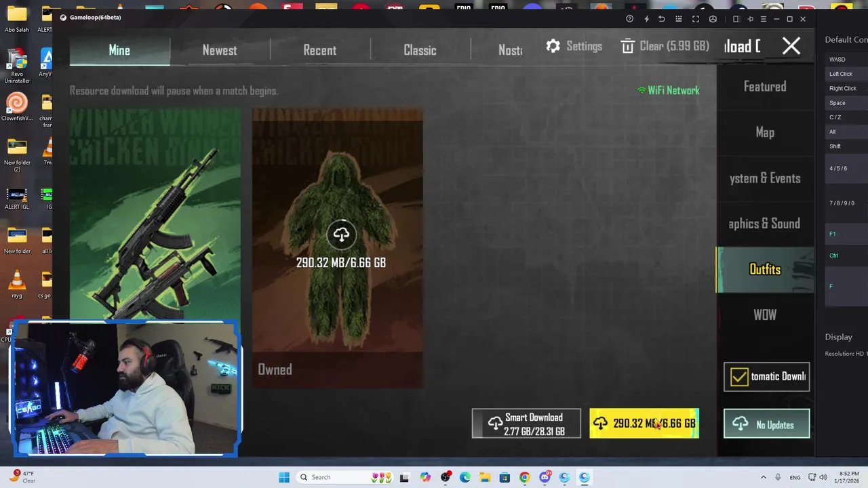868x488 pixels.
Task: Open Copilot from the taskbar
Action: point(425,477)
